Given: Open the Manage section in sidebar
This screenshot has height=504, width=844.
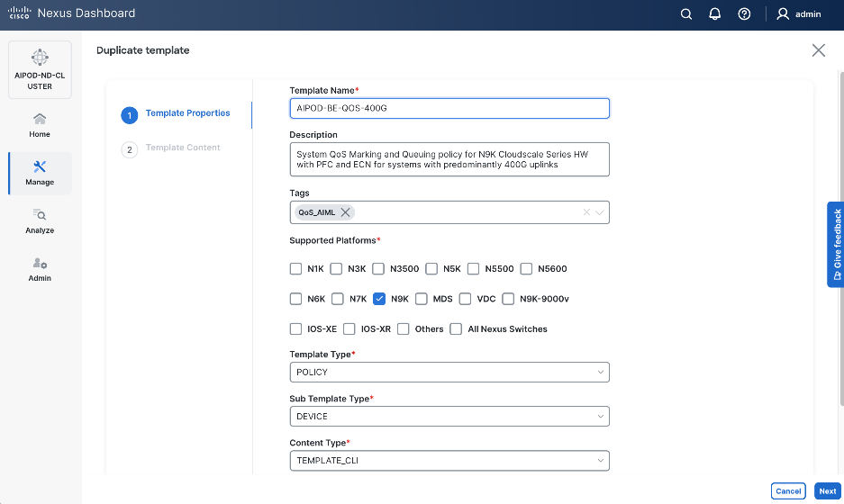Looking at the screenshot, I should 40,173.
